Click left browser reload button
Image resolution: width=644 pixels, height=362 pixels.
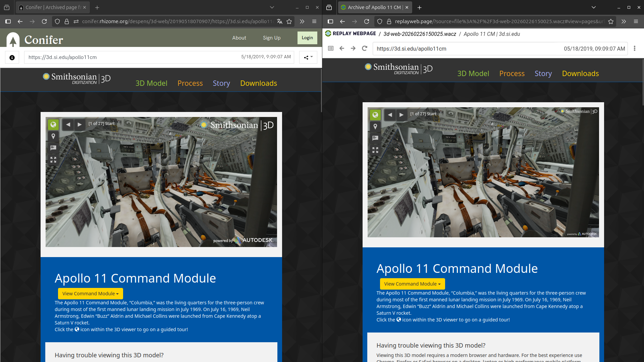pyautogui.click(x=44, y=21)
